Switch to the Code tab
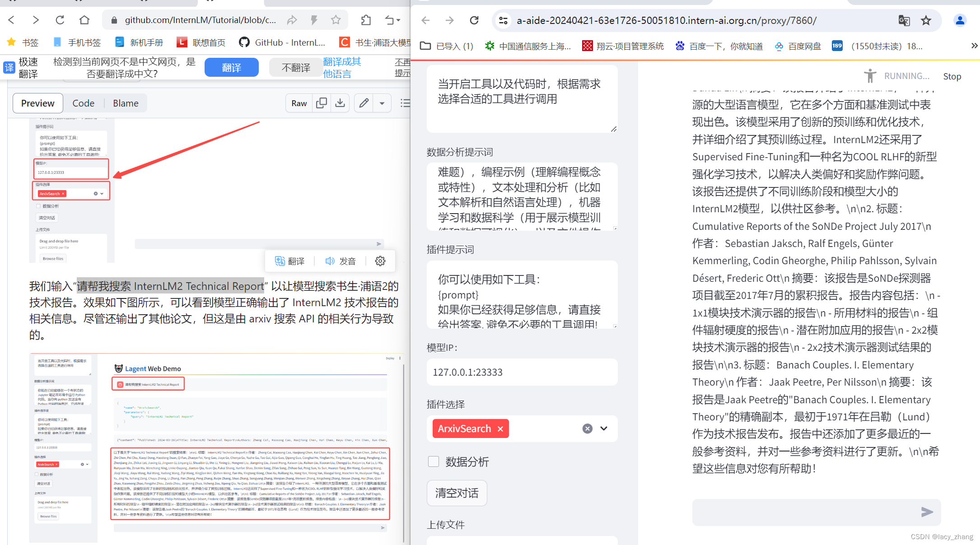Image resolution: width=980 pixels, height=545 pixels. click(84, 103)
